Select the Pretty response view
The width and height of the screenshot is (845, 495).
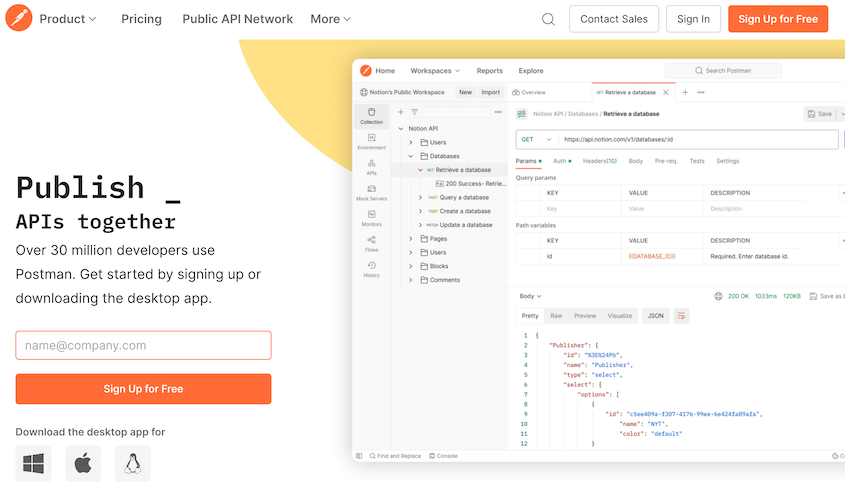click(530, 316)
